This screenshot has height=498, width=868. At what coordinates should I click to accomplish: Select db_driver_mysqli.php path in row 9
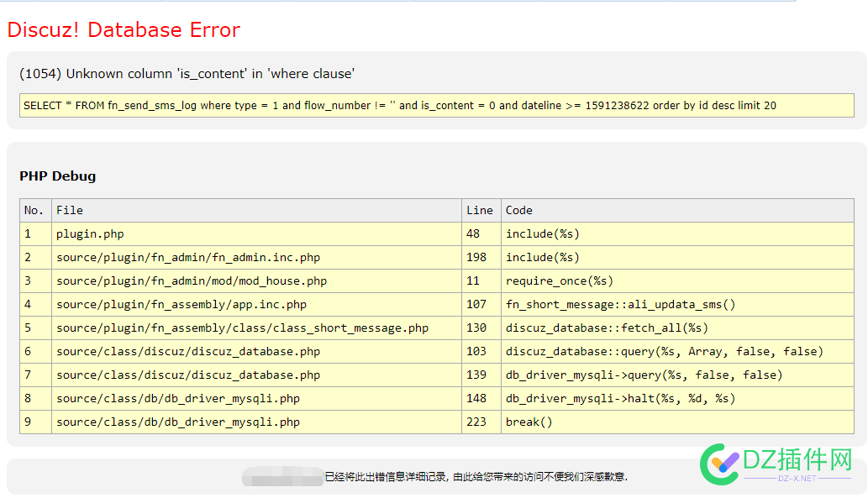click(x=178, y=422)
